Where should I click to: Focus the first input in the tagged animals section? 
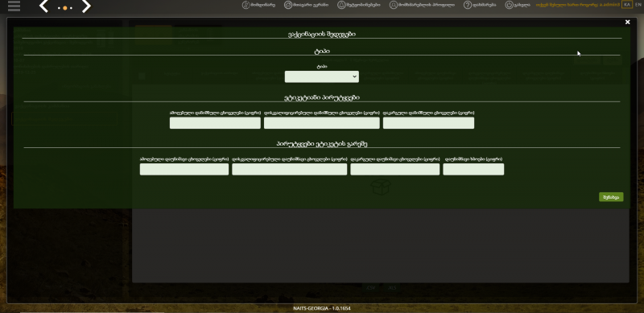coord(215,123)
